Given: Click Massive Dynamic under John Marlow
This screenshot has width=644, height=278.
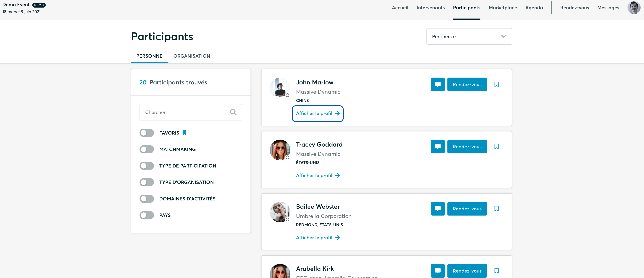Looking at the screenshot, I should click(318, 92).
